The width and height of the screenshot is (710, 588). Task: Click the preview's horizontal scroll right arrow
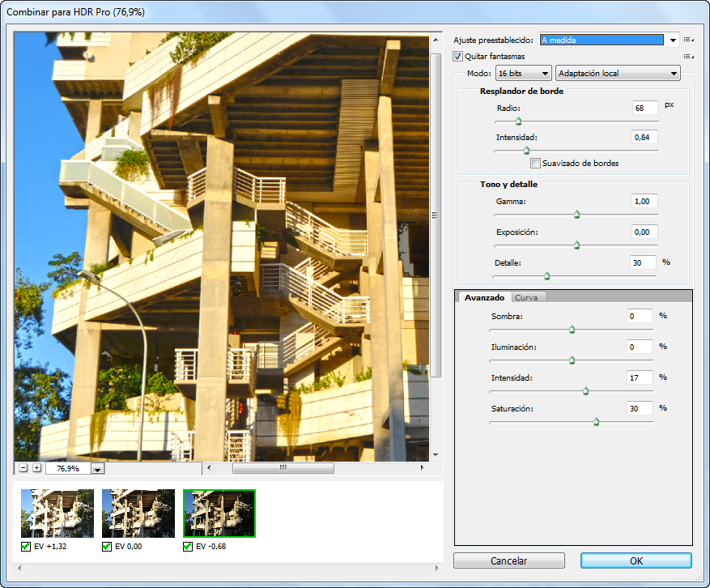pyautogui.click(x=423, y=468)
